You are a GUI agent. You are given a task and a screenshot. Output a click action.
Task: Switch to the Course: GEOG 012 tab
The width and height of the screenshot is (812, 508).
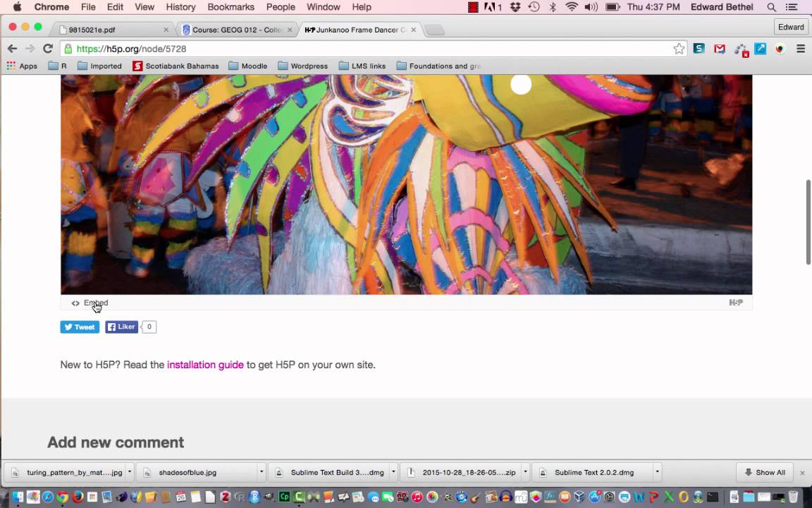click(235, 30)
